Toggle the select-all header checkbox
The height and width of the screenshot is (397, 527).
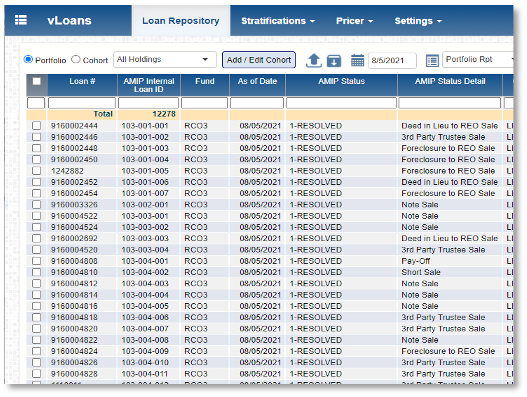[x=37, y=81]
